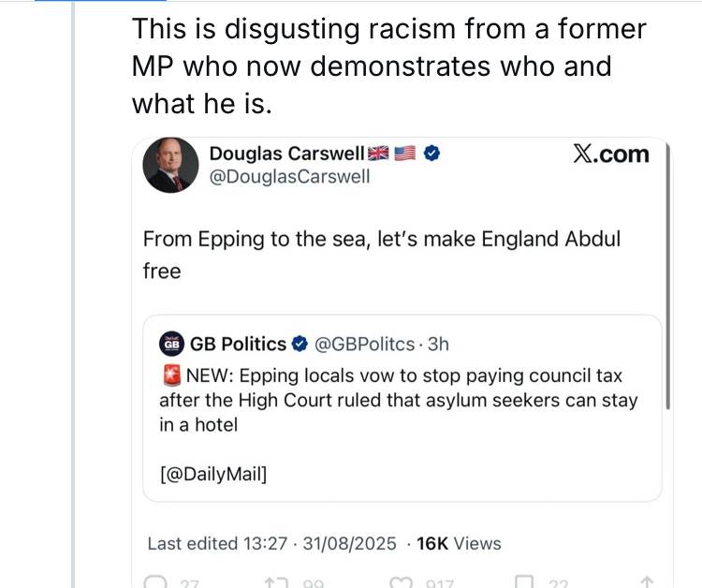This screenshot has height=588, width=702.
Task: Click the X.com logo in the embedded post
Action: coord(610,154)
